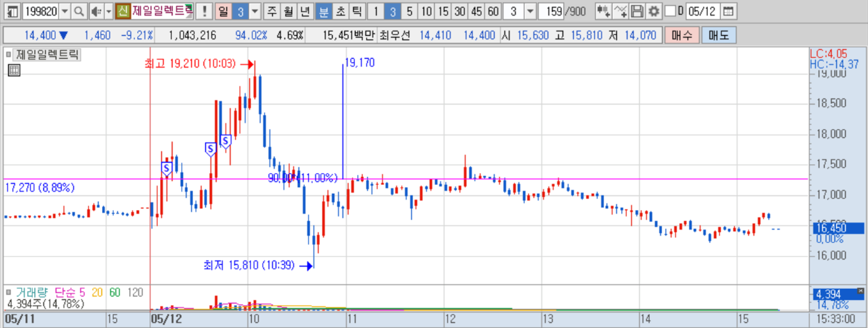Image resolution: width=868 pixels, height=328 pixels.
Task: Click the red 매수 (buy) button
Action: point(681,35)
